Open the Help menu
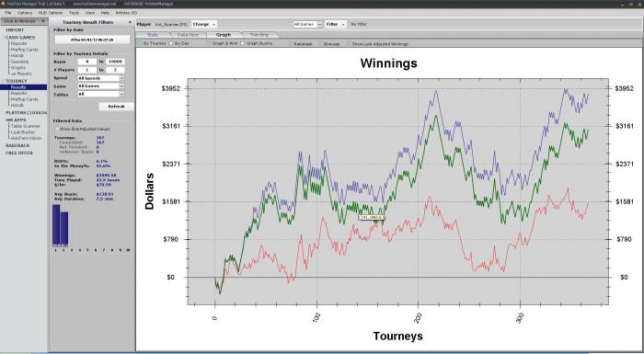This screenshot has width=644, height=354. pyautogui.click(x=105, y=13)
